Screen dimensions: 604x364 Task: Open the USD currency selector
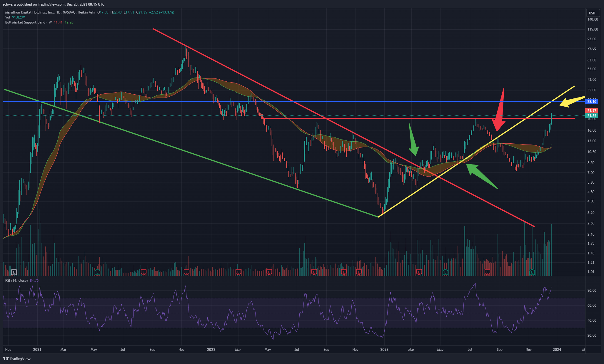click(592, 13)
